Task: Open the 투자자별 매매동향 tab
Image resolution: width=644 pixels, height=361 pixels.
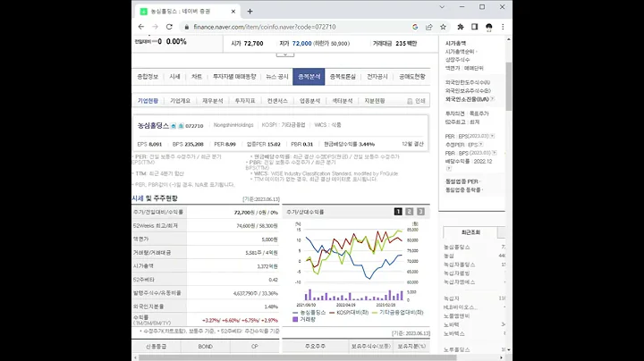Action: 234,77
